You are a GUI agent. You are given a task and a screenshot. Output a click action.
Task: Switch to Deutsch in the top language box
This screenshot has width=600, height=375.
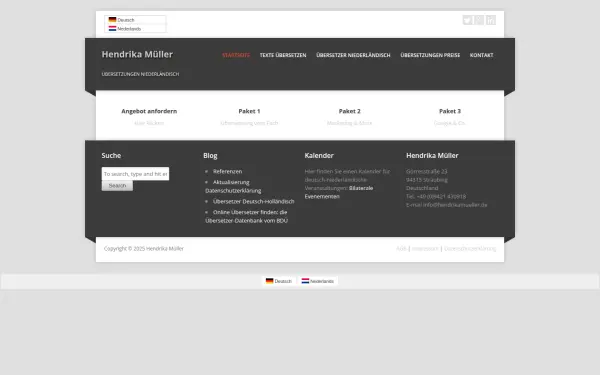click(126, 20)
